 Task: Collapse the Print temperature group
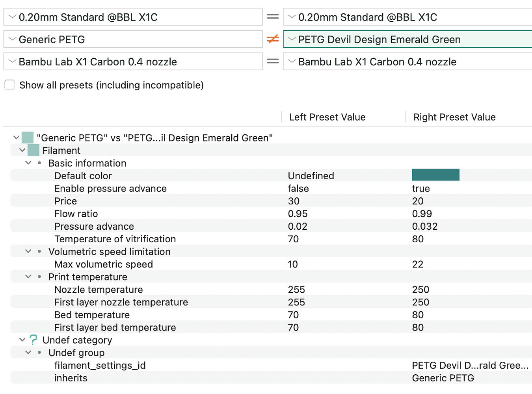[x=28, y=277]
